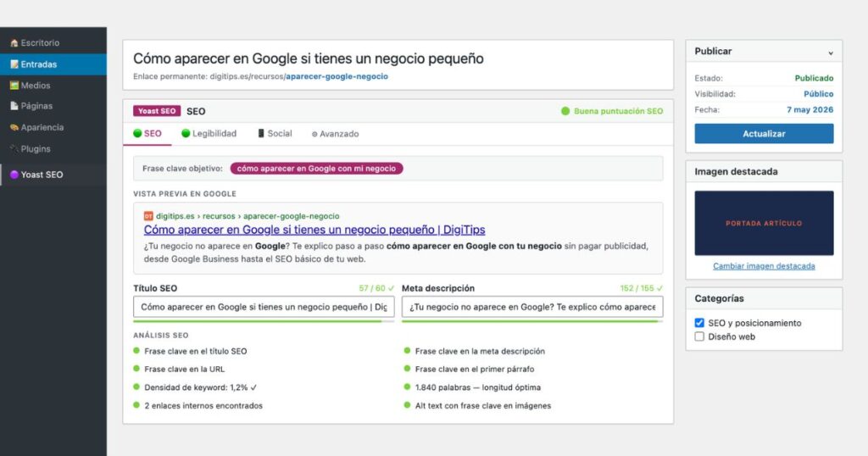Click the gear icon on Avanzado tab
868x456 pixels.
314,134
